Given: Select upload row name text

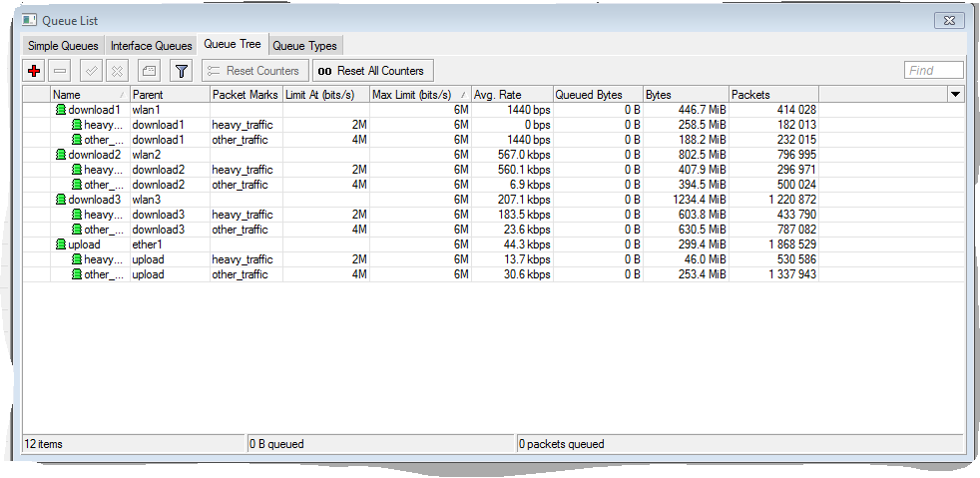Looking at the screenshot, I should pos(84,244).
